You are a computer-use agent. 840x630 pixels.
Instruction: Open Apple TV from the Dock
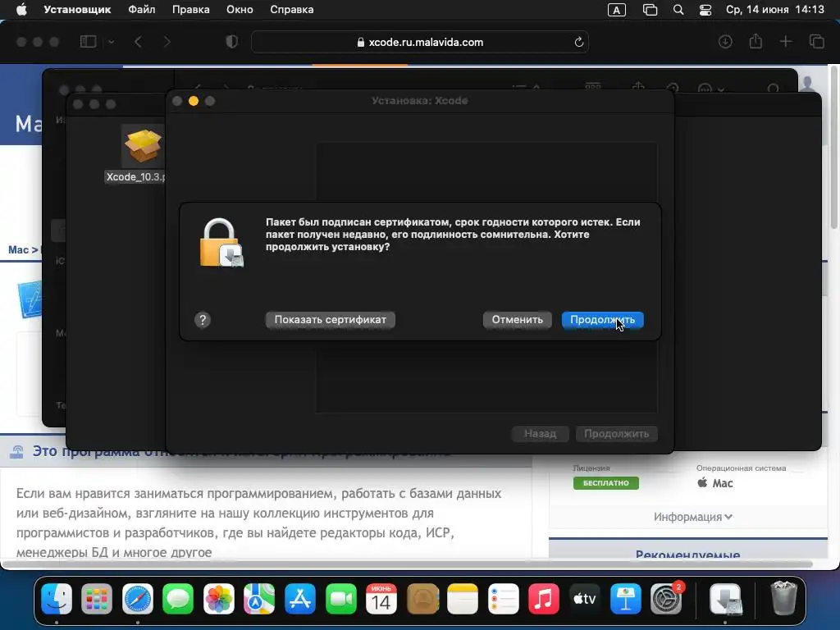point(584,598)
